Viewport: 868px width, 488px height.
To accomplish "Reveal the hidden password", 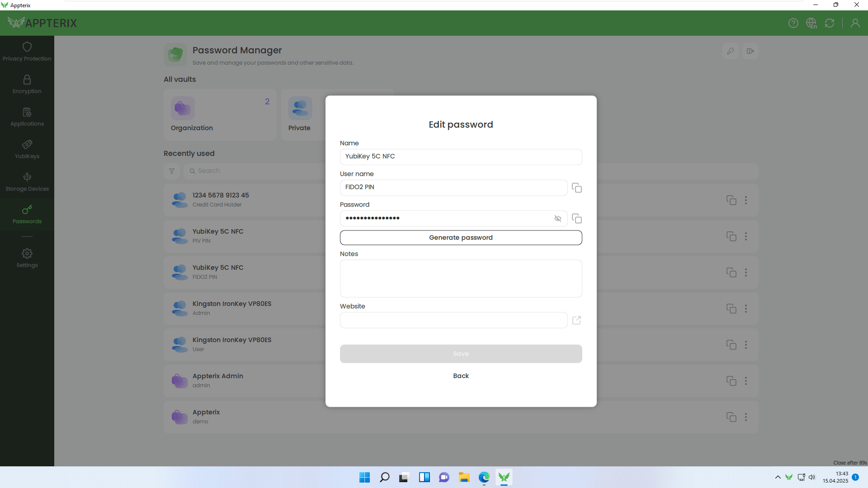I will point(557,219).
